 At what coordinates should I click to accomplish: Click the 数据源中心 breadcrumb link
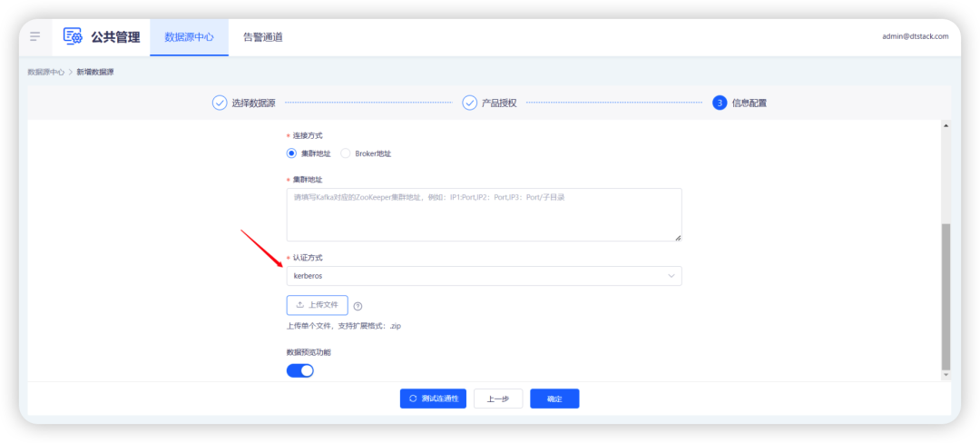[45, 72]
